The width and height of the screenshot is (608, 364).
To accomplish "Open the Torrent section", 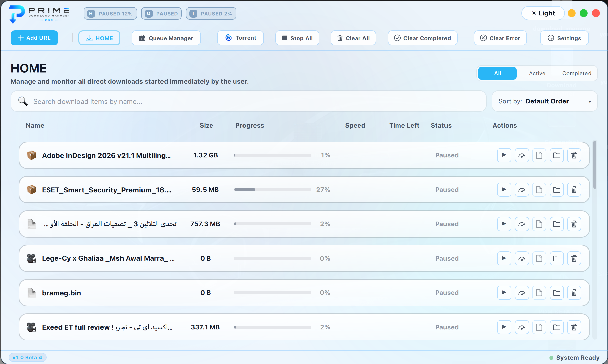I will (x=240, y=38).
